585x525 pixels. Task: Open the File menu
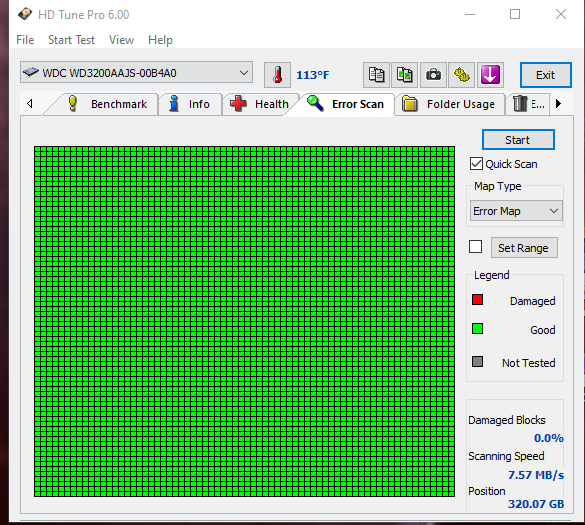[25, 40]
